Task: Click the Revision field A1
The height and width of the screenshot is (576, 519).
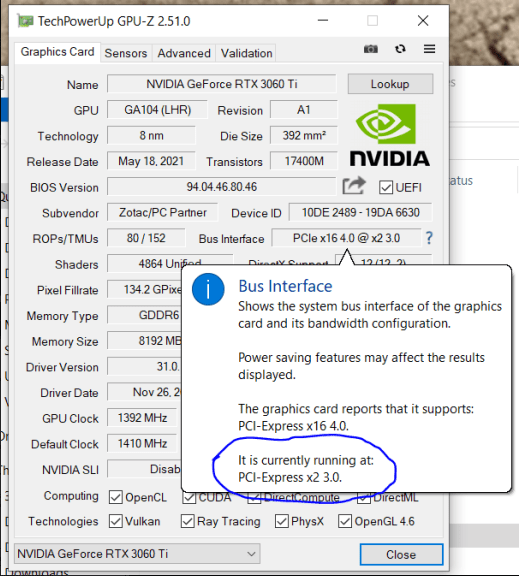Action: [x=304, y=110]
